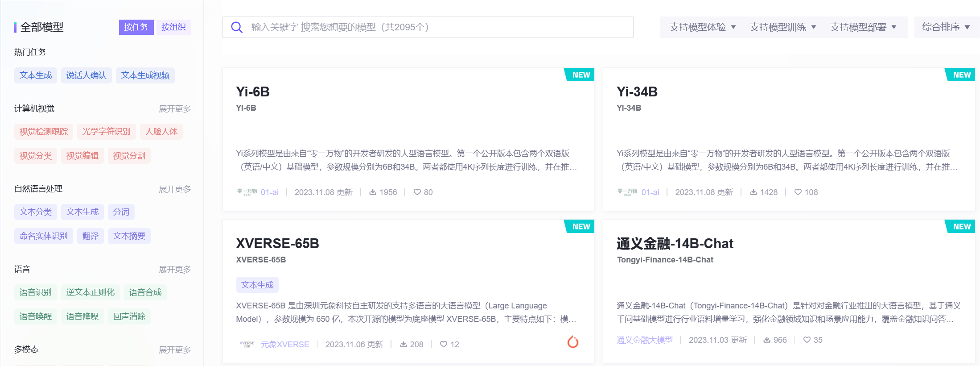This screenshot has height=366, width=980.
Task: Open the 支持模型部署 dropdown
Action: pos(863,27)
